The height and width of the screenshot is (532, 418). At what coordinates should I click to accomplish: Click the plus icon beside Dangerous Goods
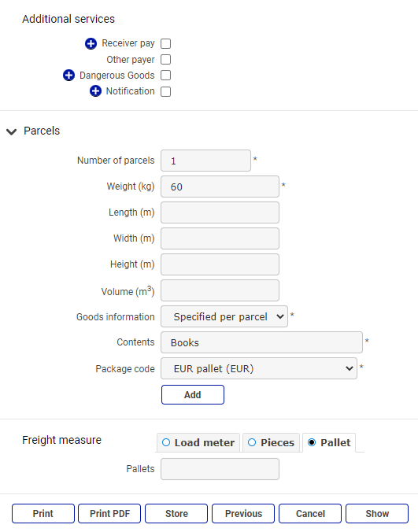[x=68, y=76]
